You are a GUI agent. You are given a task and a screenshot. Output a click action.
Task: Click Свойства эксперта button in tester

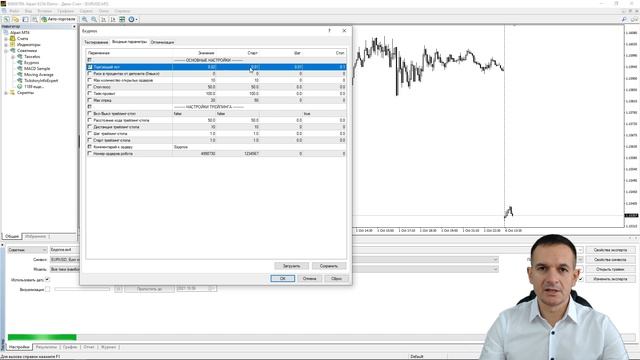[610, 250]
